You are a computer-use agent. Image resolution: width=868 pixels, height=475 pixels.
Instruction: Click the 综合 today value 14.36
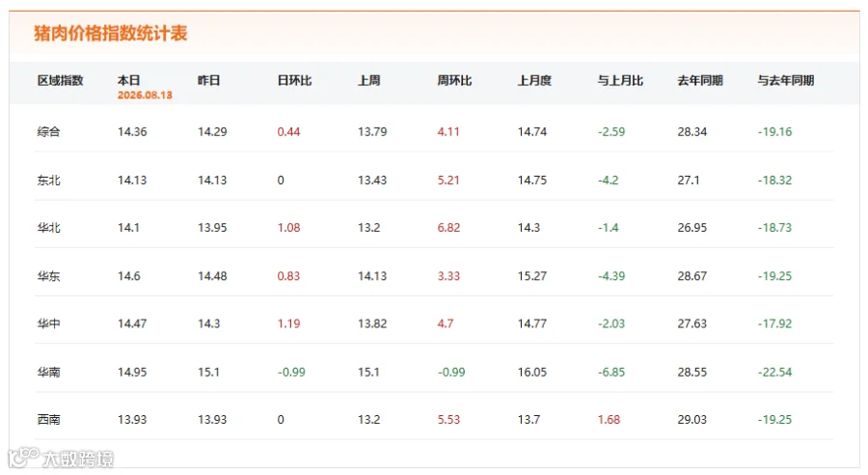click(132, 132)
